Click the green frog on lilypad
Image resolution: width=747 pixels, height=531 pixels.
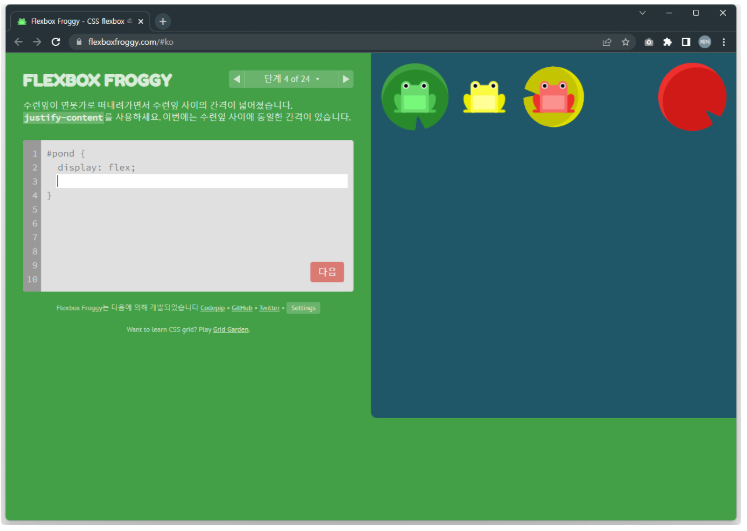coord(415,97)
